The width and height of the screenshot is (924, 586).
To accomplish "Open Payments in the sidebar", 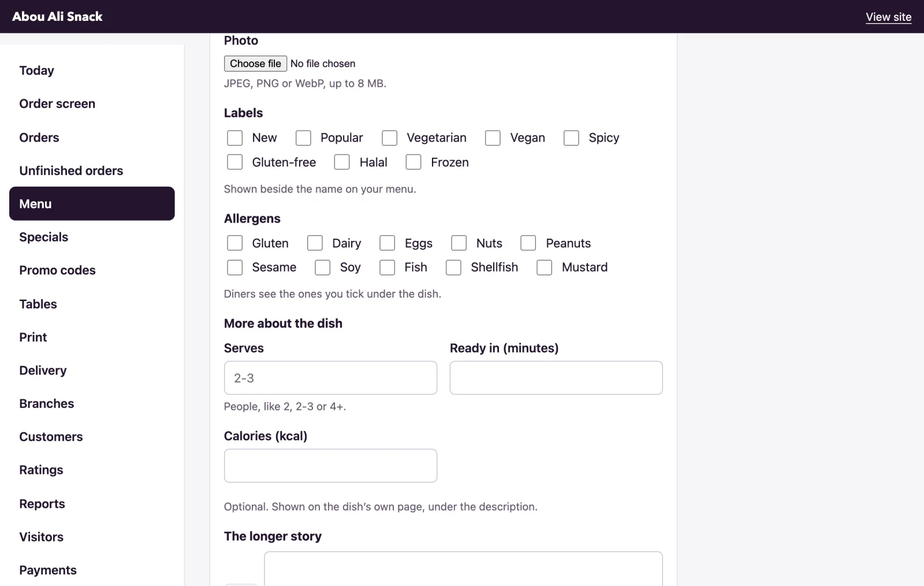I will click(x=92, y=570).
